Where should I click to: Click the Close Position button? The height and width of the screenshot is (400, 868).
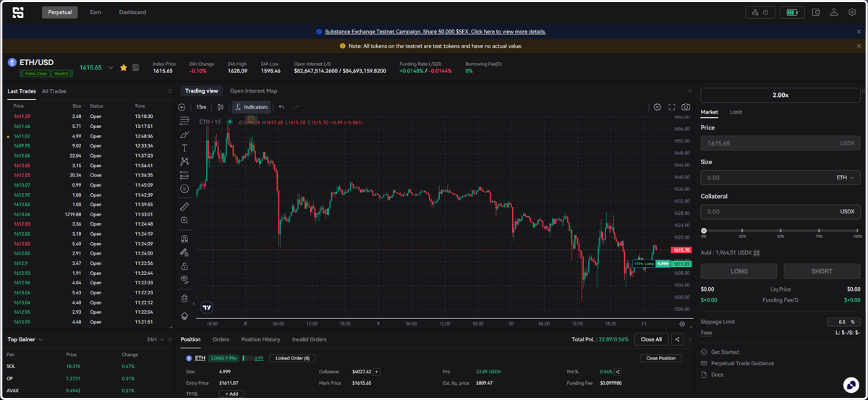[x=660, y=358]
